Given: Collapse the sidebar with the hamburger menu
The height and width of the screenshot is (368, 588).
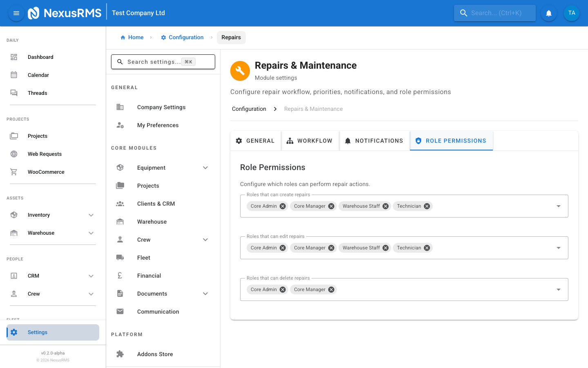Looking at the screenshot, I should click(x=16, y=13).
